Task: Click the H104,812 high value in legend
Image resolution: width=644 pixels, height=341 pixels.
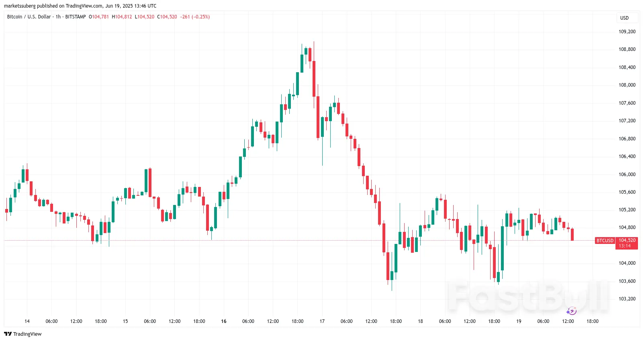Action: 122,17
